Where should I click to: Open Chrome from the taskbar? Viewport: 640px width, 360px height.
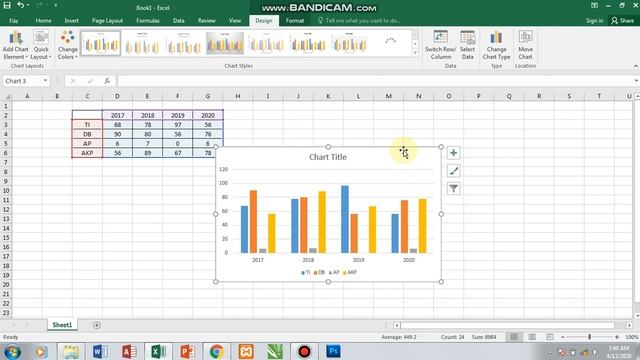coord(217,351)
